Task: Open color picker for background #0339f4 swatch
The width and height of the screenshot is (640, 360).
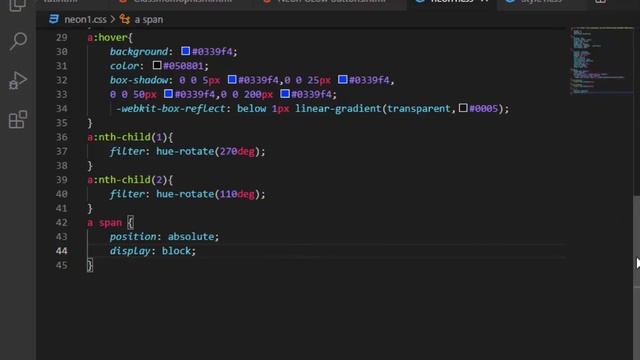Action: (x=185, y=51)
